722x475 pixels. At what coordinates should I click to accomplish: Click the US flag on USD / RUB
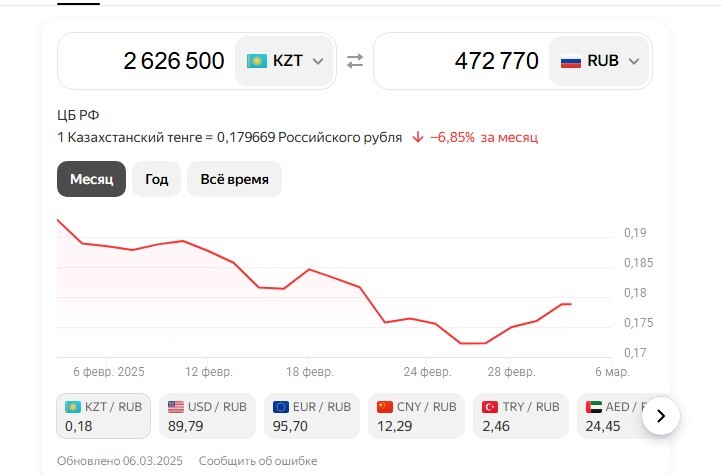click(x=176, y=407)
